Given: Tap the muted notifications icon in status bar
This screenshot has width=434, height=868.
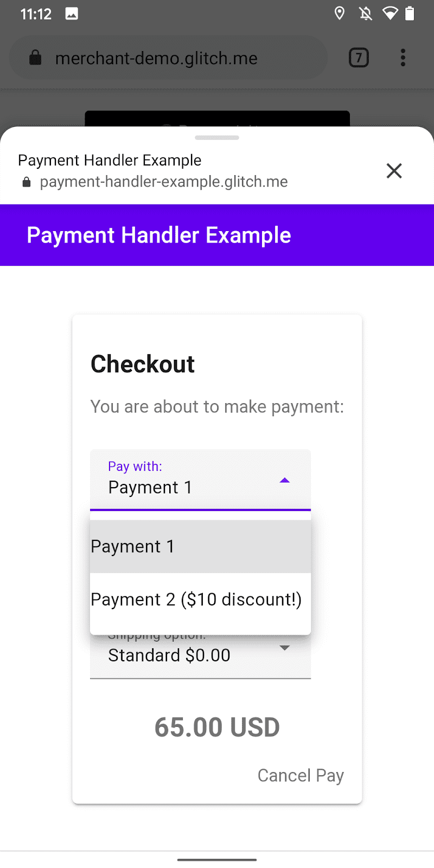Looking at the screenshot, I should tap(365, 14).
